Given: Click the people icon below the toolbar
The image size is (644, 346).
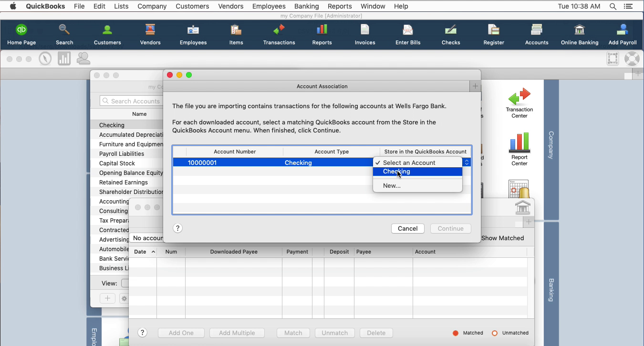Looking at the screenshot, I should pos(83,59).
